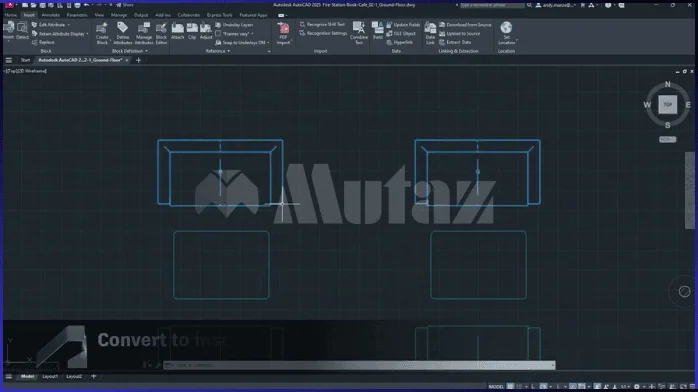
Task: Click the Clip reference icon
Action: 192,31
